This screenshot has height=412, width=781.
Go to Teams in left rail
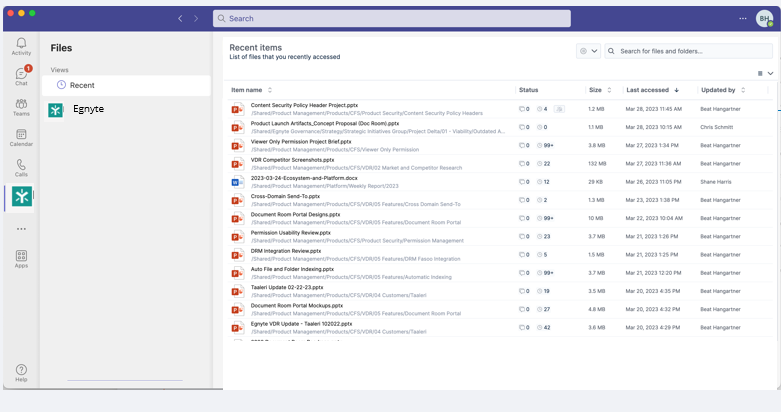pyautogui.click(x=21, y=106)
